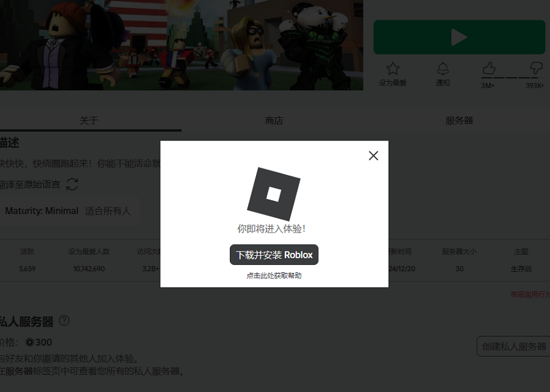Viewport: 550px width, 392px height.
Task: Open the 商店 tab
Action: pyautogui.click(x=274, y=120)
